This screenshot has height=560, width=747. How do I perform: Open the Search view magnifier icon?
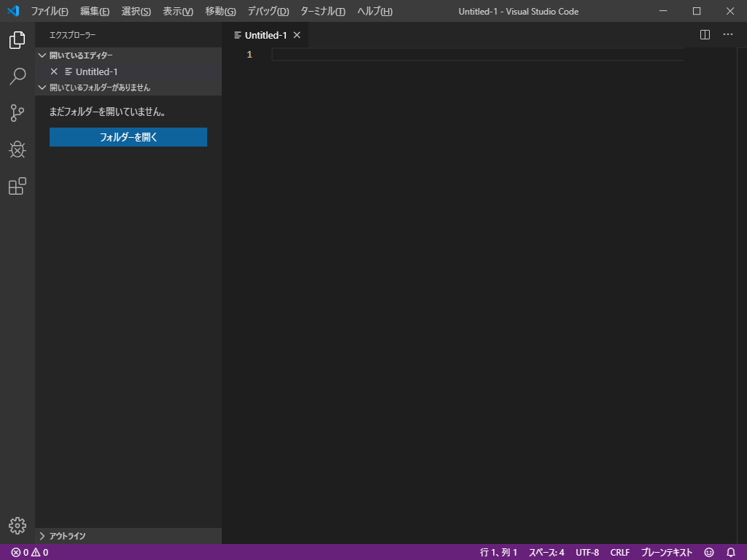[18, 76]
